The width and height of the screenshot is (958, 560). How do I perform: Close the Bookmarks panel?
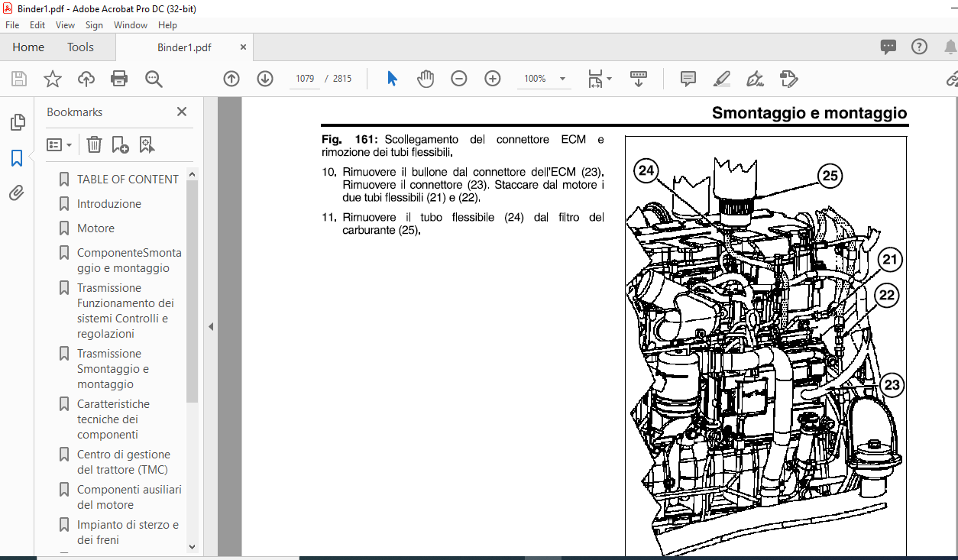point(182,112)
